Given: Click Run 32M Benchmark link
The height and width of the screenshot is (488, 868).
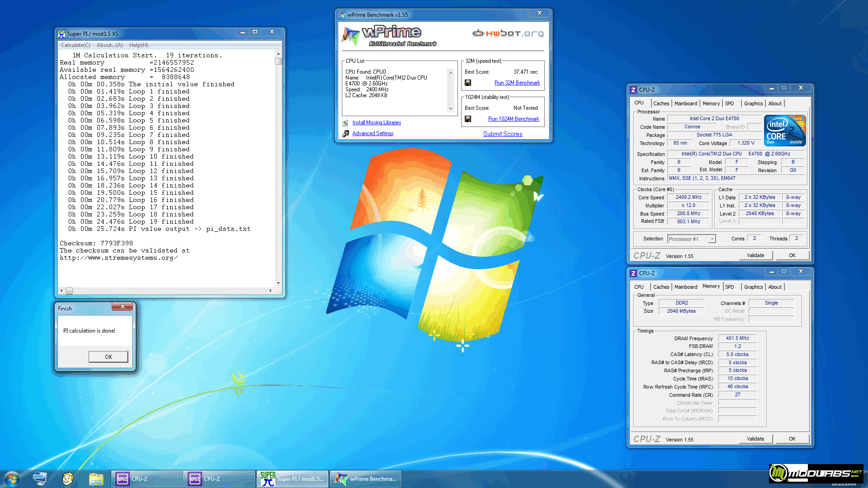Looking at the screenshot, I should point(517,83).
